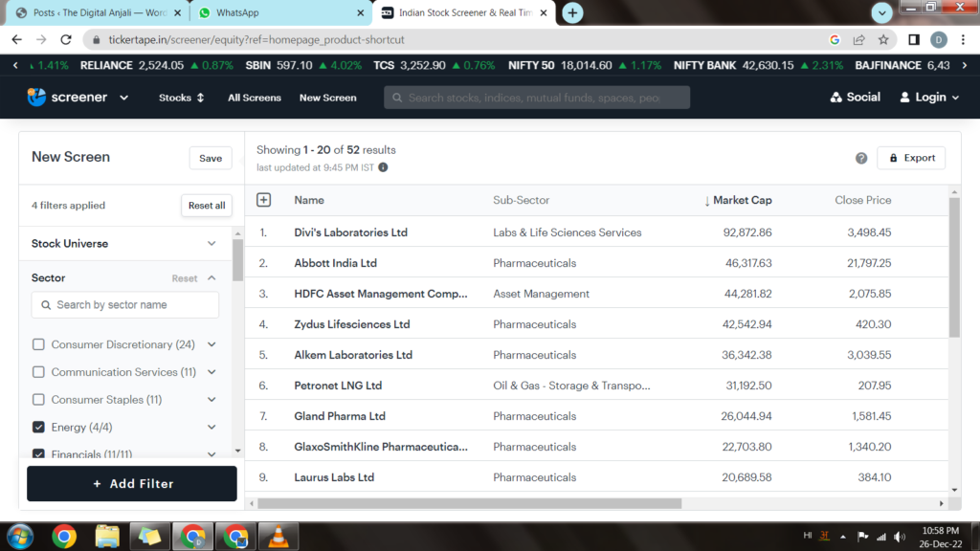
Task: Open a new browser tab
Action: (x=572, y=12)
